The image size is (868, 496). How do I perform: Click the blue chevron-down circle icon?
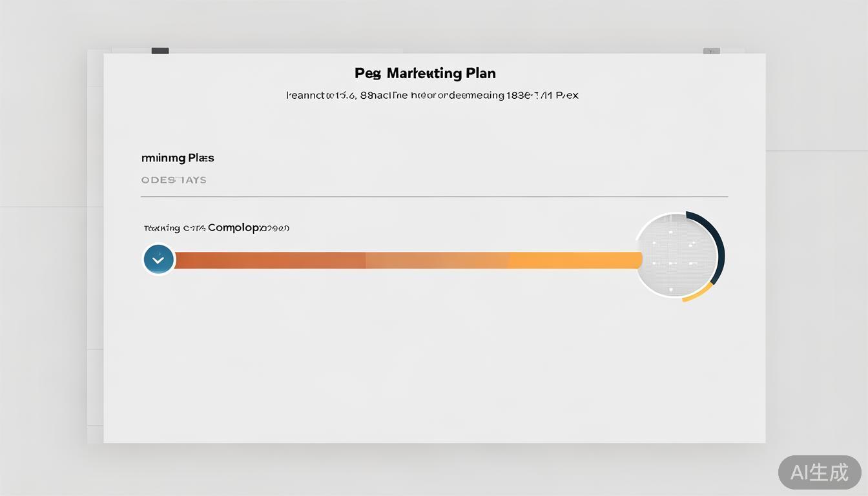tap(158, 260)
